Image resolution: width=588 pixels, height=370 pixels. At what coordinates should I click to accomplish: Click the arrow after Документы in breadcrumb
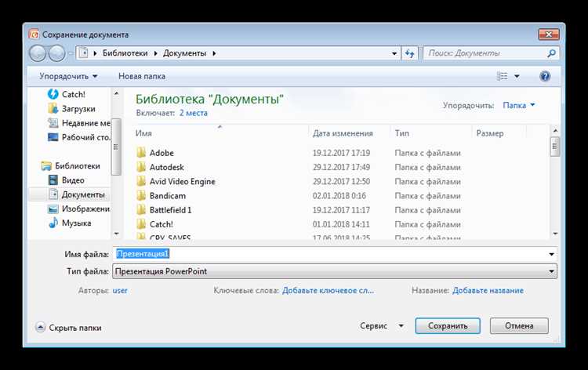click(214, 53)
